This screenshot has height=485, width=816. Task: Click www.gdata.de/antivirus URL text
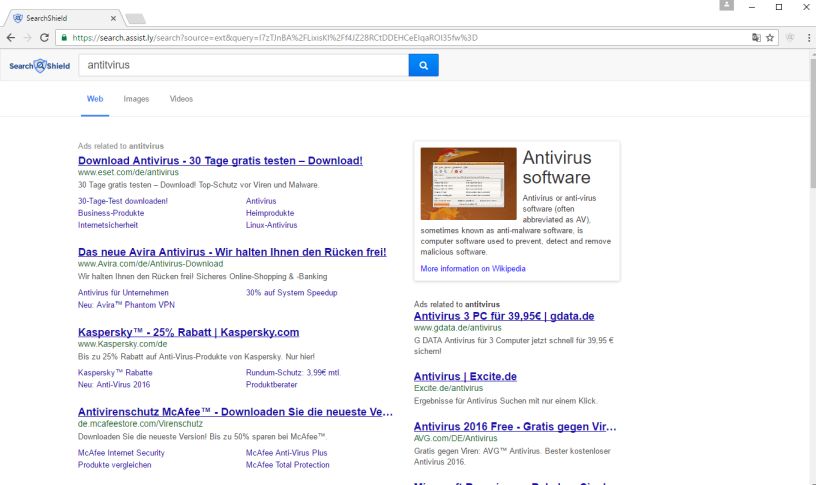[457, 328]
